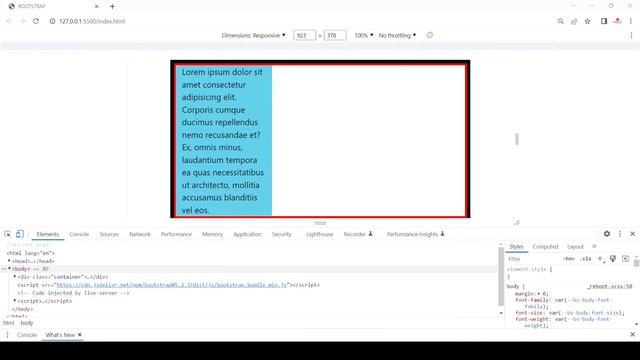Bookmark this page with the star icon
The height and width of the screenshot is (360, 640).
[587, 21]
